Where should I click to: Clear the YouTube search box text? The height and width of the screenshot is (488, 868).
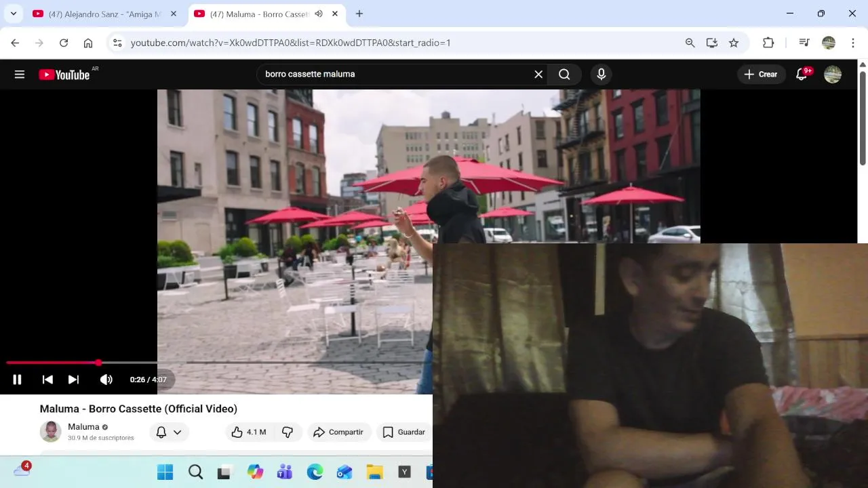(x=538, y=75)
